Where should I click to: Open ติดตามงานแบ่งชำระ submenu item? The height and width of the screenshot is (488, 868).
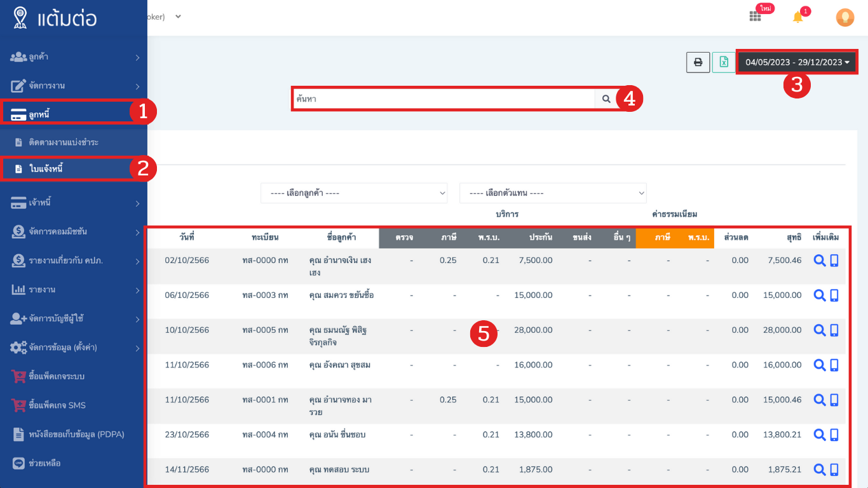(74, 142)
